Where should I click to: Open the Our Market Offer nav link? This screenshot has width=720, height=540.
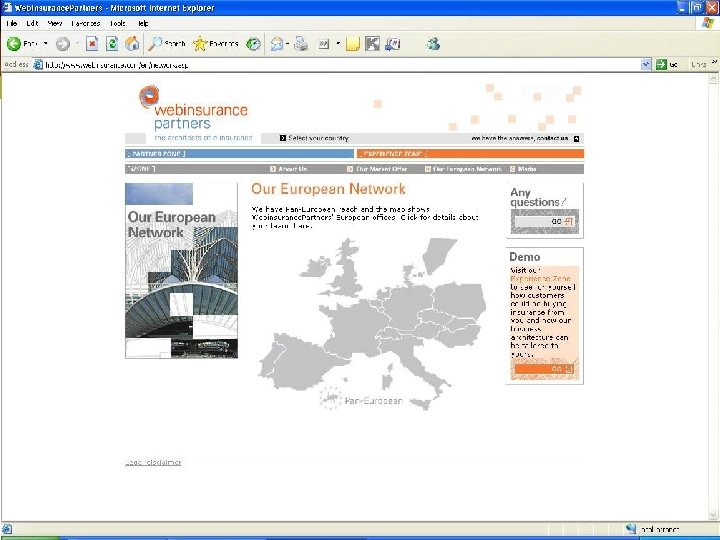coord(377,169)
